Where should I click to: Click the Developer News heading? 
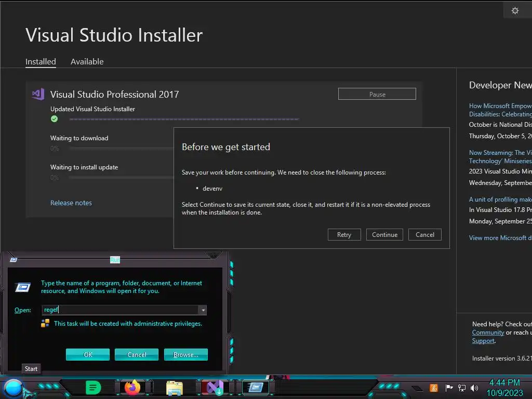coord(500,85)
